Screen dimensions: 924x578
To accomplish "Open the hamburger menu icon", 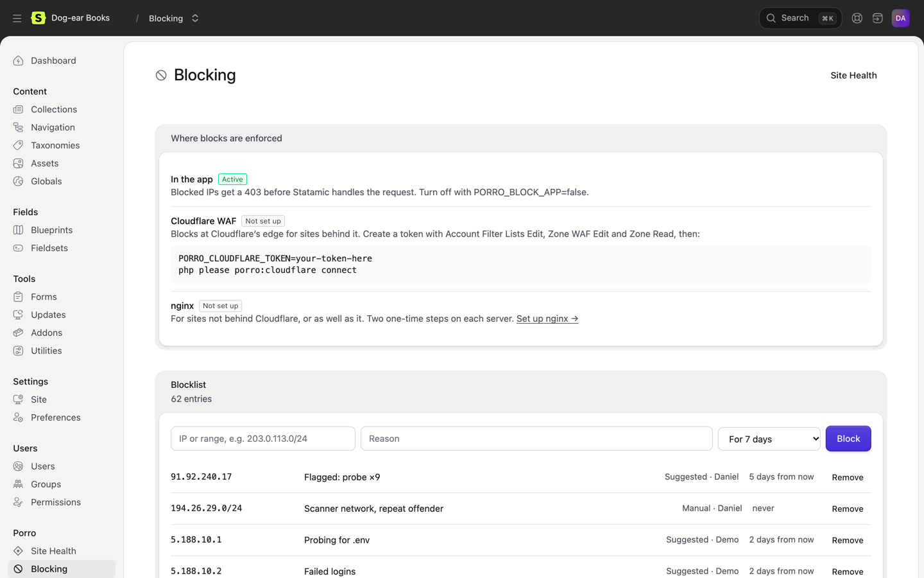I will coord(17,19).
